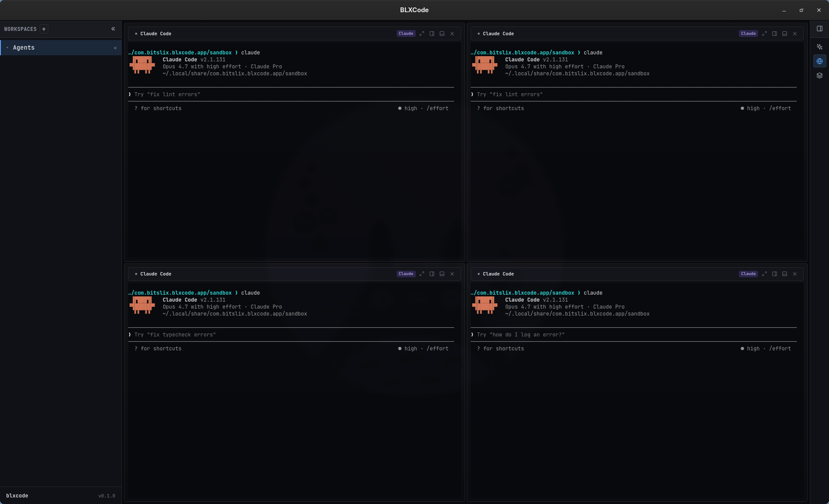829x504 pixels.
Task: Maximize the "how do I log an error?" pane
Action: [764, 274]
